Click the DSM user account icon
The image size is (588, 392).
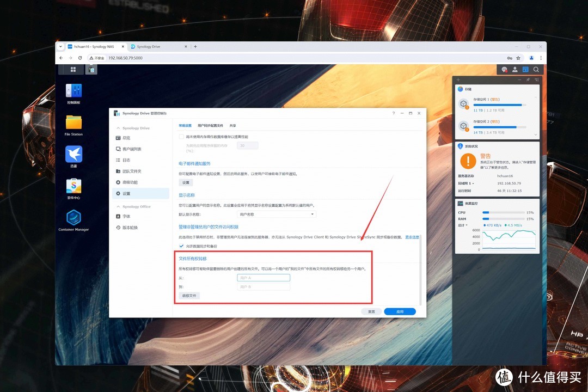[515, 70]
